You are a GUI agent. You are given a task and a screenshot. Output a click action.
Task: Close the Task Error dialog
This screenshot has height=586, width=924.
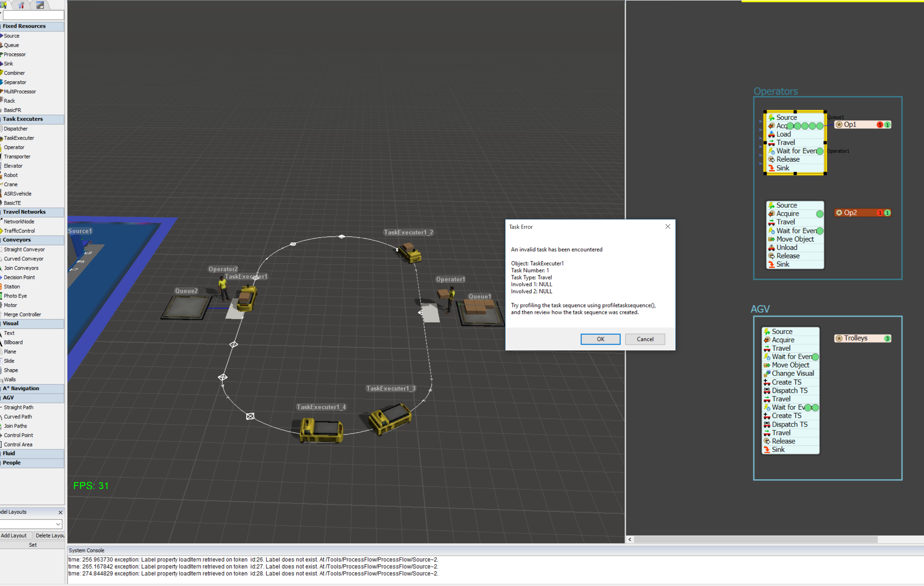(x=667, y=226)
